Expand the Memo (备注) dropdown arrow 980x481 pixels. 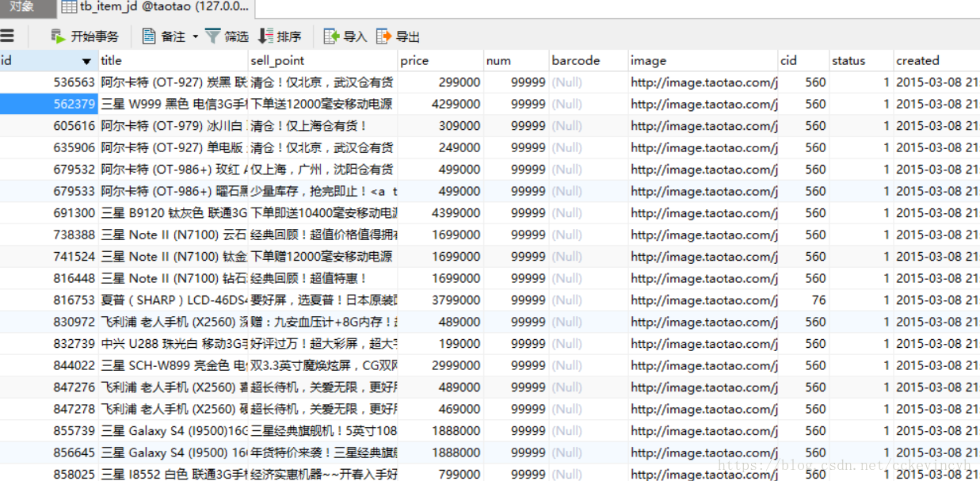pyautogui.click(x=195, y=36)
